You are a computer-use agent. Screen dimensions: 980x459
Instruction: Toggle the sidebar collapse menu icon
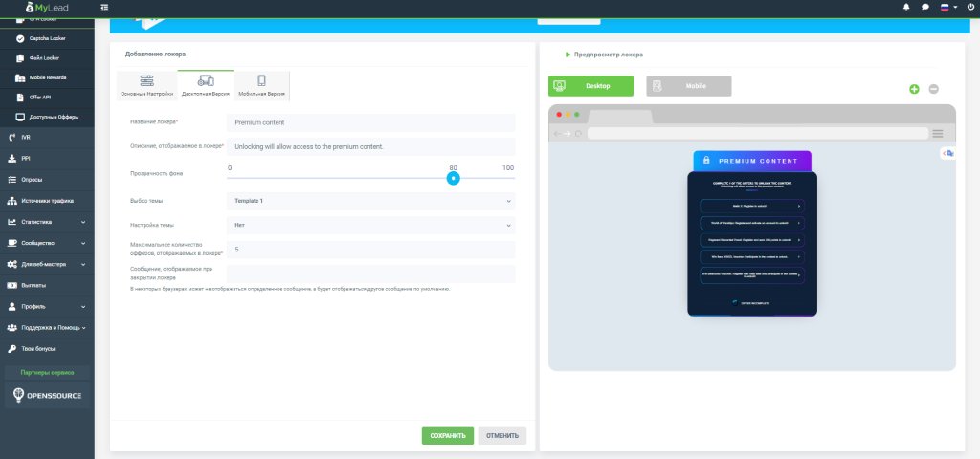[103, 8]
